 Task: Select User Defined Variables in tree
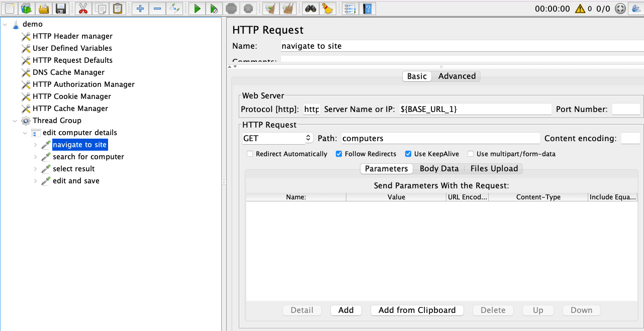tap(72, 48)
